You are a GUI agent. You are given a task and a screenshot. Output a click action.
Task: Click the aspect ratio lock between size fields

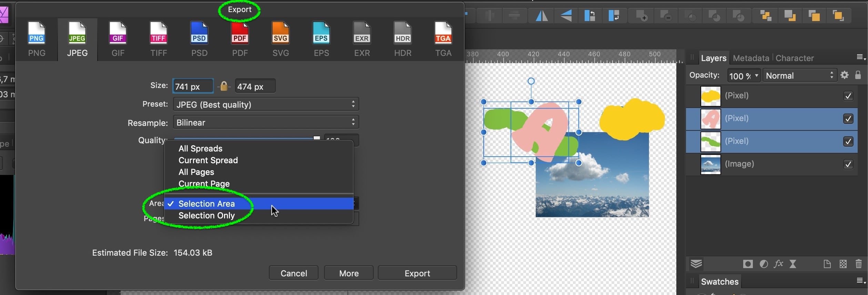click(x=224, y=86)
